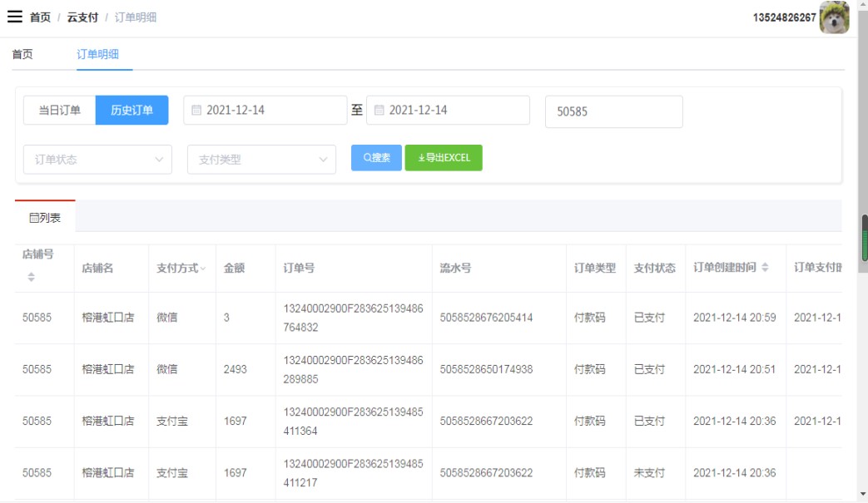Click calendar icon in start date field

(x=196, y=110)
